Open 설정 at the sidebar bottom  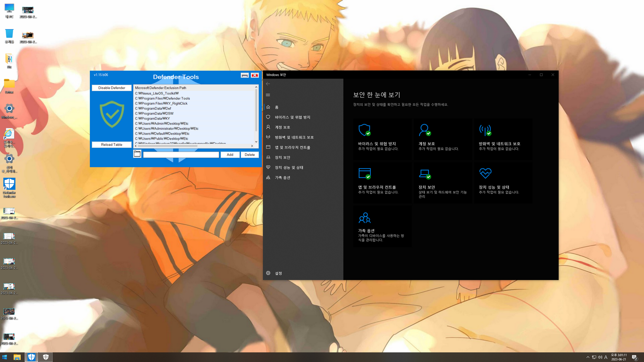click(303, 273)
